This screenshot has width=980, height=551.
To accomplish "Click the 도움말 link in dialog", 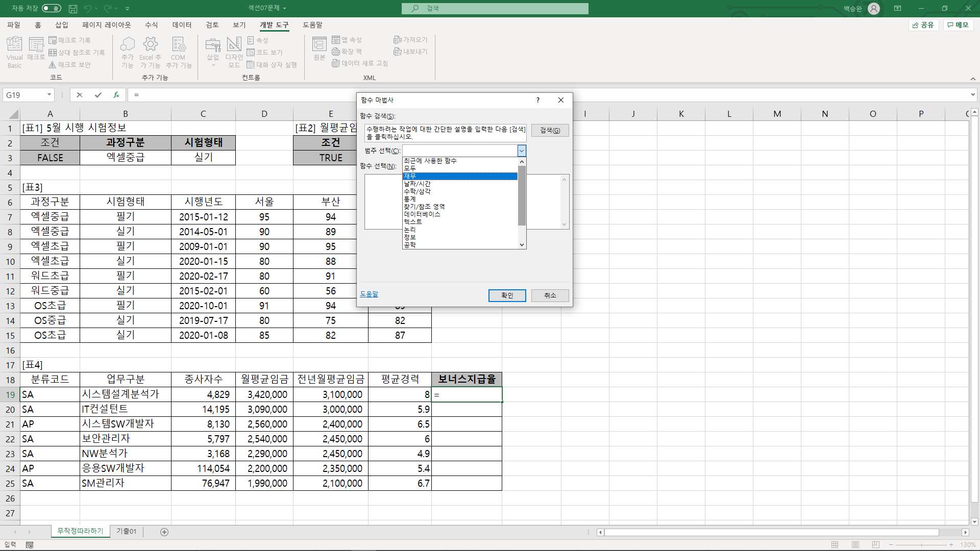I will coord(369,294).
